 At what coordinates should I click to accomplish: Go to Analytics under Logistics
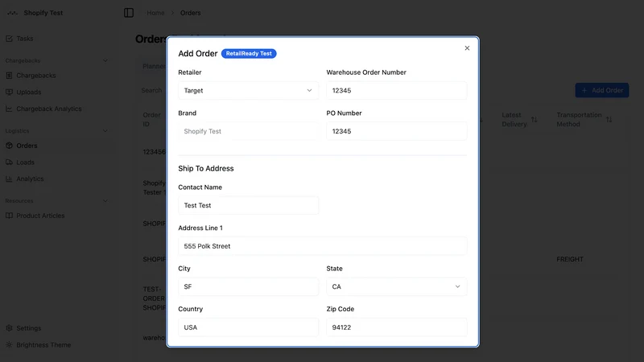(30, 179)
